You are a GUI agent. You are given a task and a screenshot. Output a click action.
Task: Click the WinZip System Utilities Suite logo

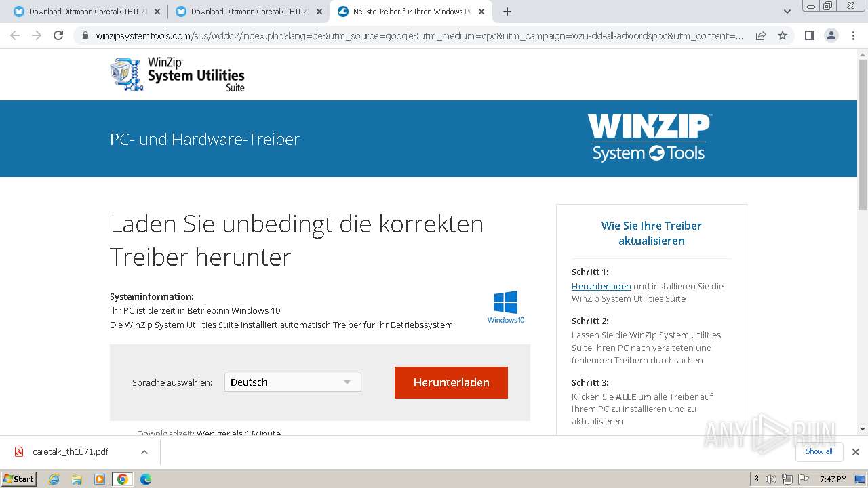178,75
